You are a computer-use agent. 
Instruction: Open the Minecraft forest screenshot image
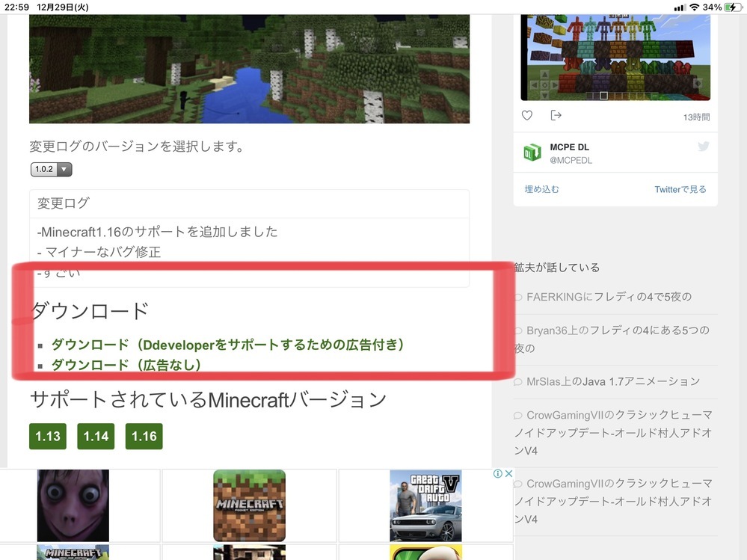249,69
